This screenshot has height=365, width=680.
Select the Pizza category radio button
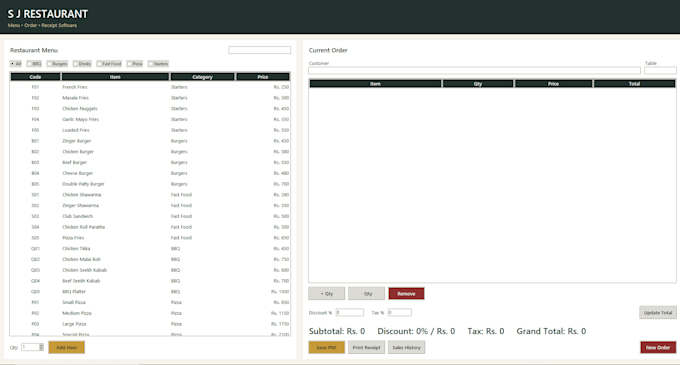(x=135, y=64)
